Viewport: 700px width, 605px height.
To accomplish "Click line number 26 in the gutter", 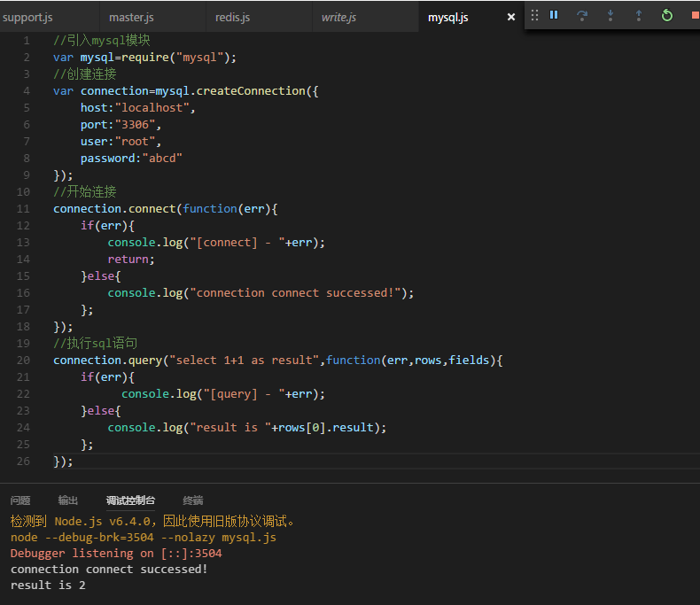I will [23, 462].
